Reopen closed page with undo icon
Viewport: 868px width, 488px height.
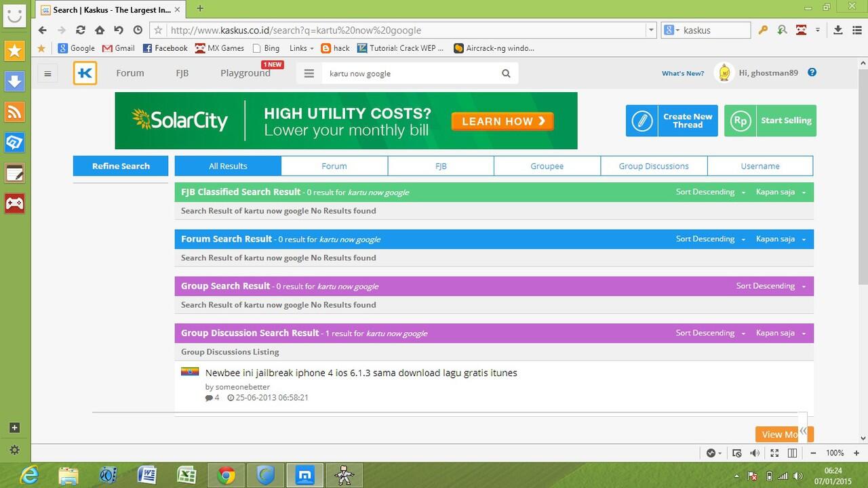(x=119, y=30)
